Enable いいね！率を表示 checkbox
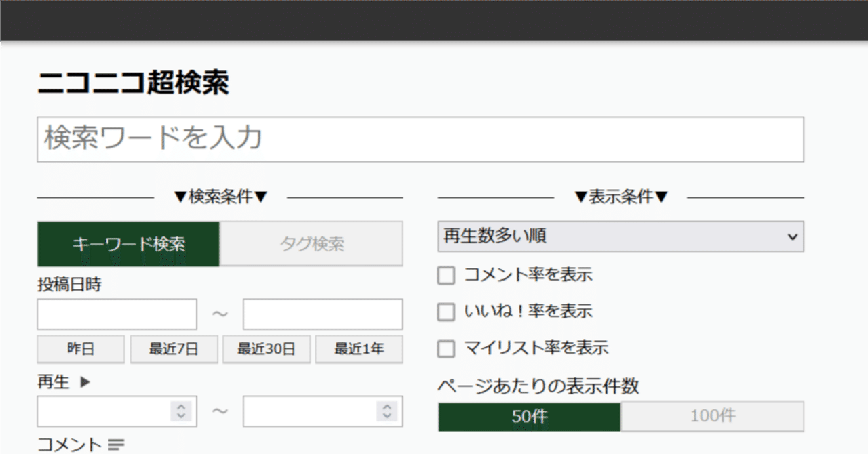868x454 pixels. 446,312
